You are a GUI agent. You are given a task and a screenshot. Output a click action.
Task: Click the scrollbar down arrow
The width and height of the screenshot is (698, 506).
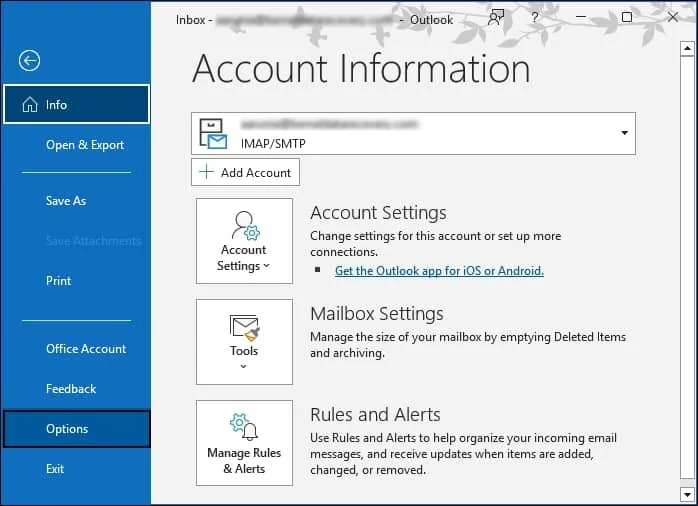pos(687,494)
